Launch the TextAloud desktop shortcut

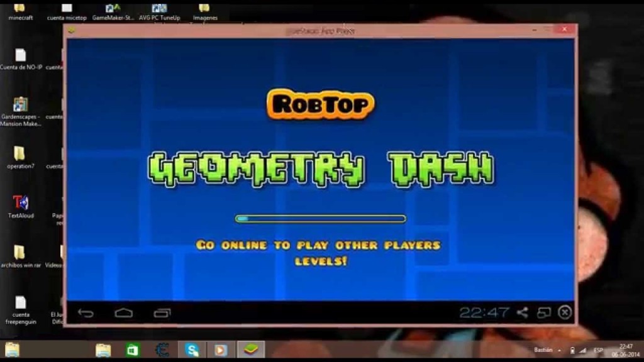click(21, 207)
